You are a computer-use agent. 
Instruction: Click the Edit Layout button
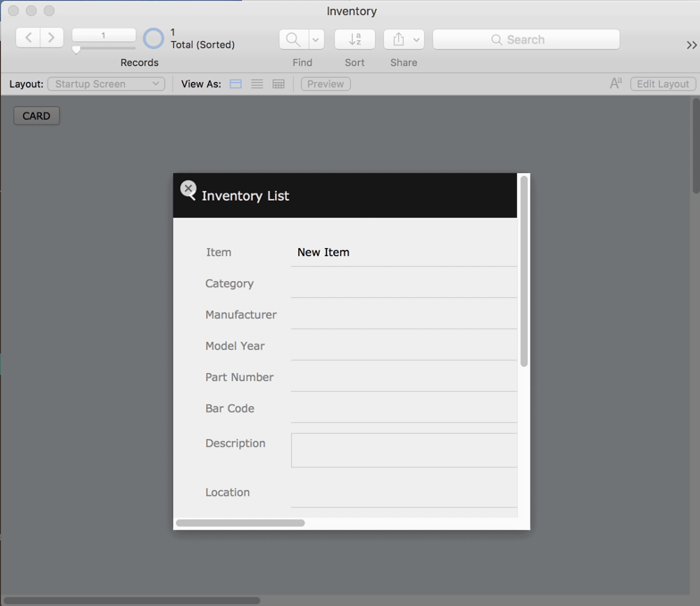[x=662, y=84]
